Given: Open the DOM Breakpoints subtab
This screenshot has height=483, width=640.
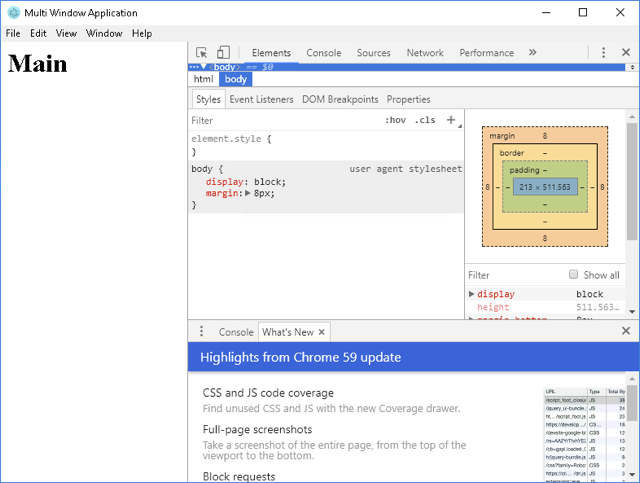Looking at the screenshot, I should pos(340,99).
